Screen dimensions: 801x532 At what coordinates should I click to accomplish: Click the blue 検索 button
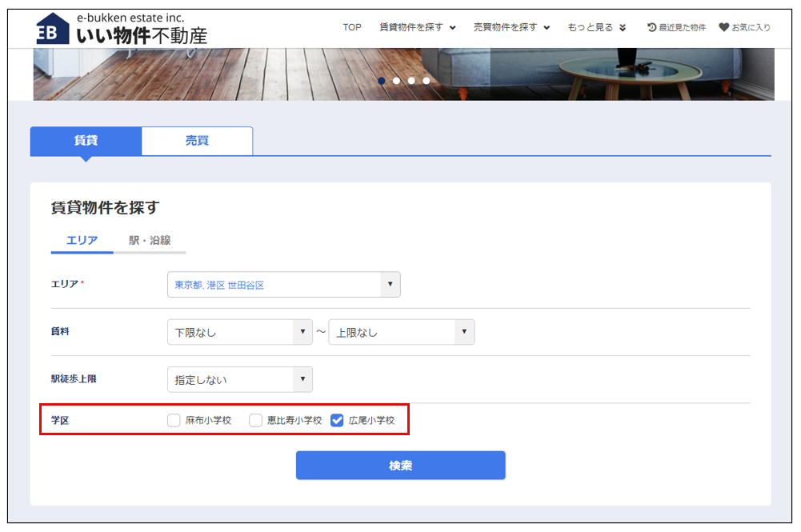pos(400,465)
